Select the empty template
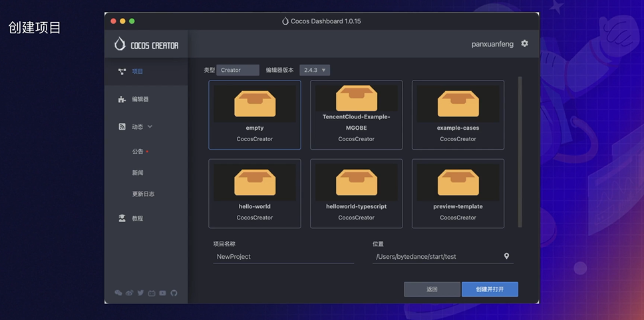 (x=255, y=114)
